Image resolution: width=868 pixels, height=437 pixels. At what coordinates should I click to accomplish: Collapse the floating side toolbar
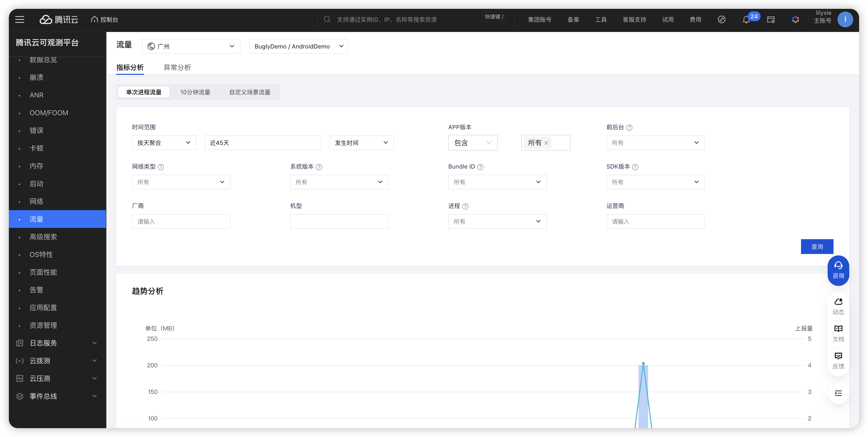[838, 393]
